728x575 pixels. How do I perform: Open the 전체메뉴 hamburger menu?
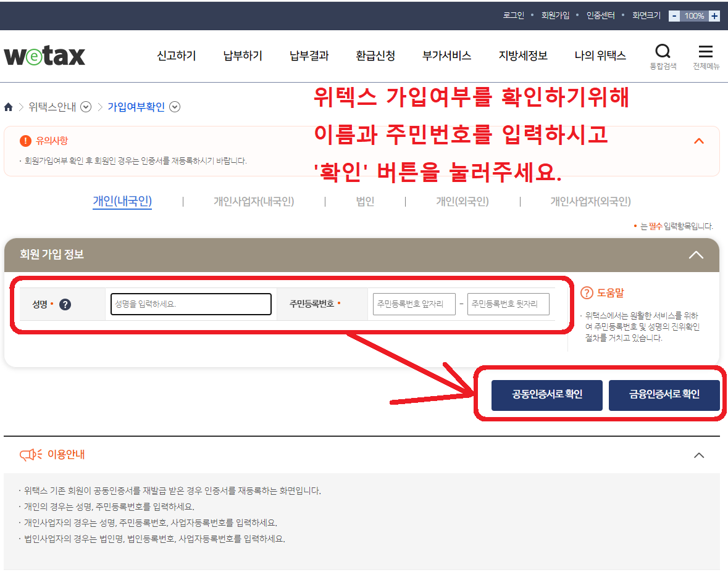706,57
